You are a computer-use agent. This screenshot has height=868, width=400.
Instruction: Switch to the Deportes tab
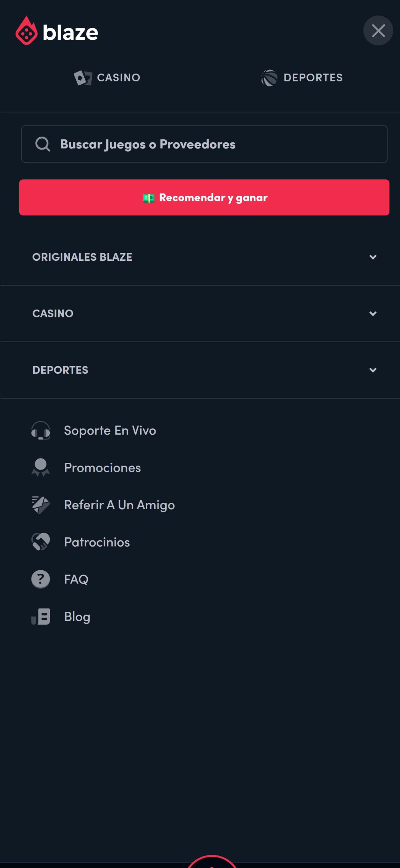click(302, 78)
